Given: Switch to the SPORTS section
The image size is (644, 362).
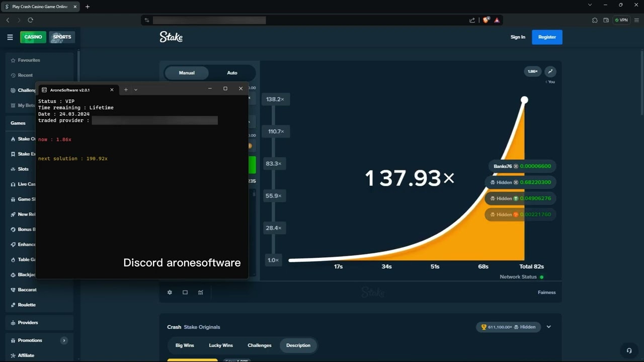Looking at the screenshot, I should 62,37.
